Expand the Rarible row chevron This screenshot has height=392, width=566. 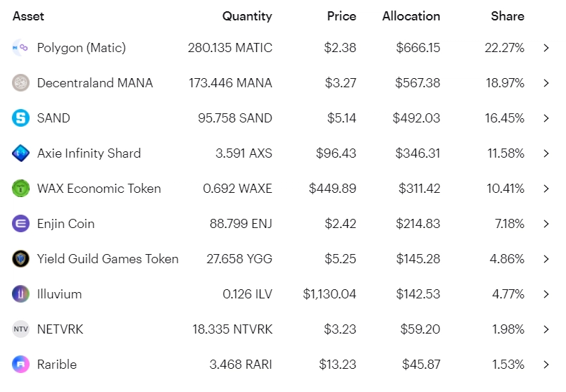point(546,365)
